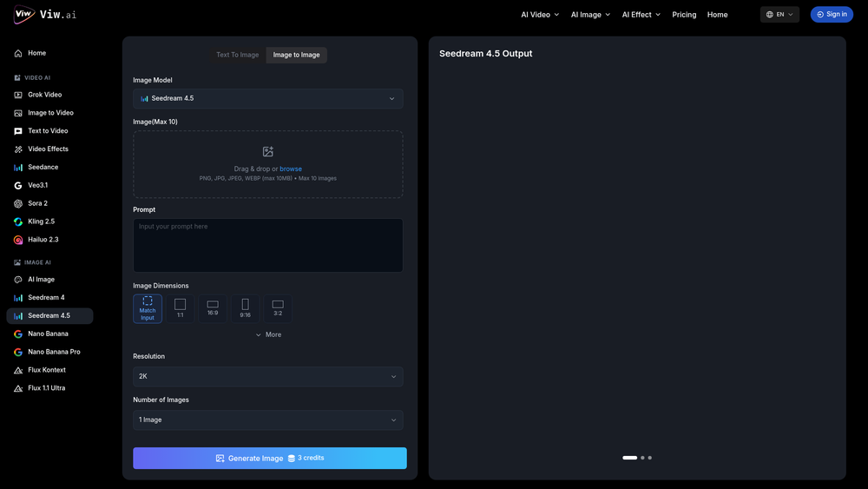Open Number of Images dropdown
Viewport: 868px width, 489px height.
click(268, 420)
